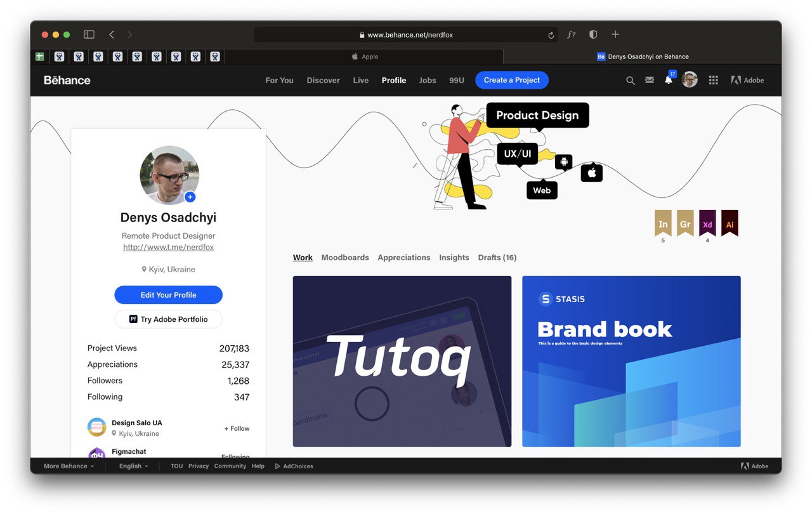Click the www.behance.net/nerdfox address bar

point(407,35)
